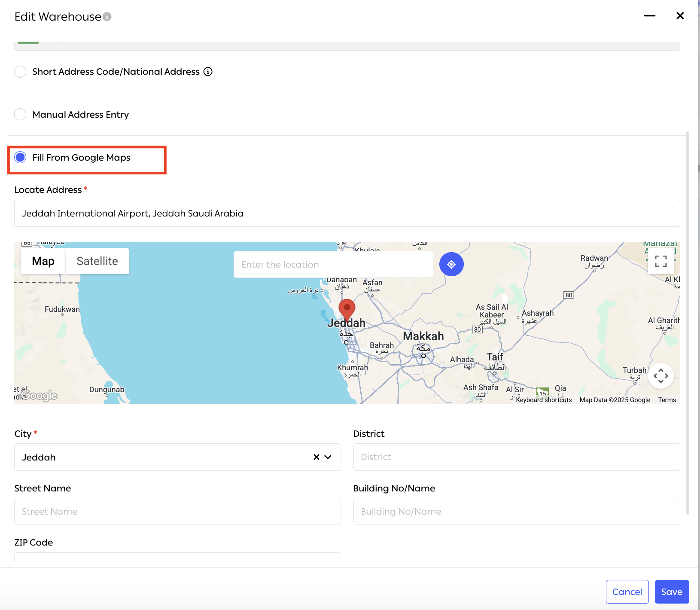Click the Dungunab label on the map
This screenshot has width=700, height=610.
point(107,390)
